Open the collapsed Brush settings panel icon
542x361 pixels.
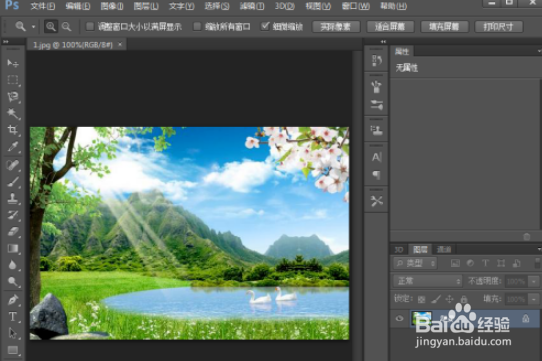point(376,104)
